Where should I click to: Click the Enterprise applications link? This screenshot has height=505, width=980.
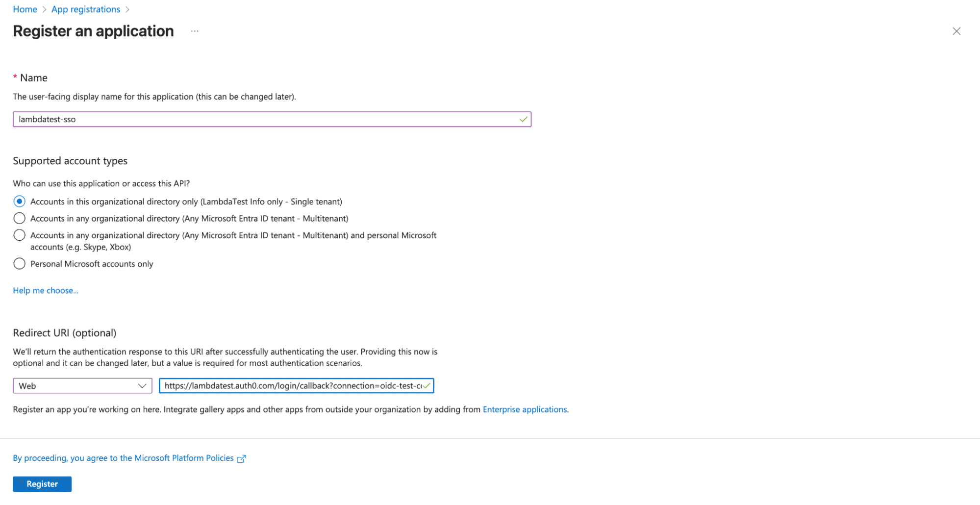click(525, 409)
